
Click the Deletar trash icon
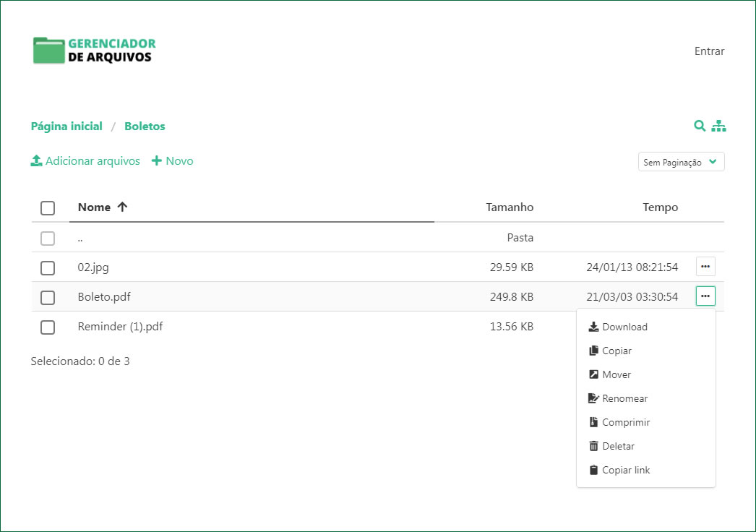click(x=593, y=446)
